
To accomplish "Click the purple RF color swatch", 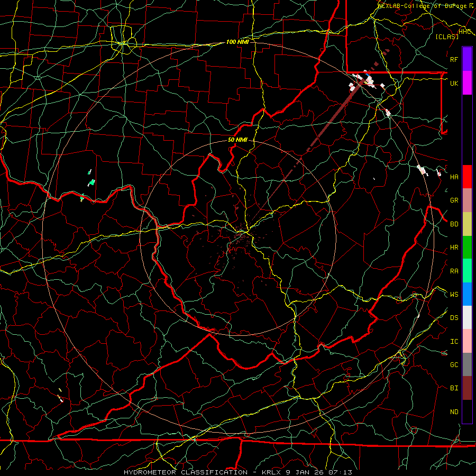I will (467, 59).
